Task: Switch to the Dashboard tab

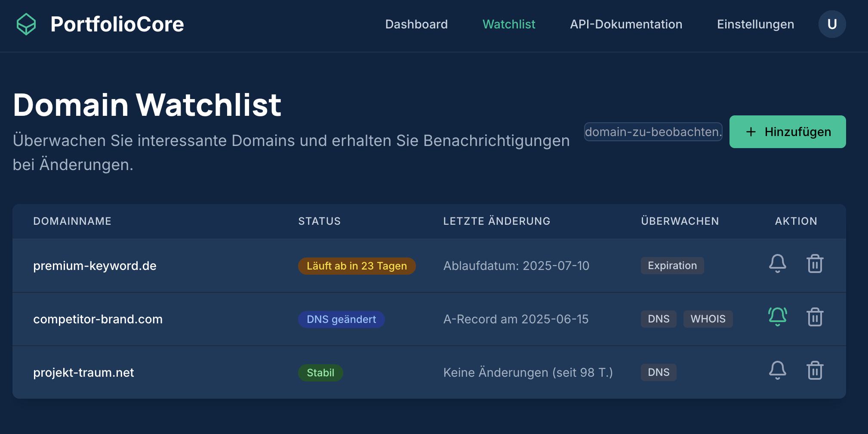Action: pos(416,25)
